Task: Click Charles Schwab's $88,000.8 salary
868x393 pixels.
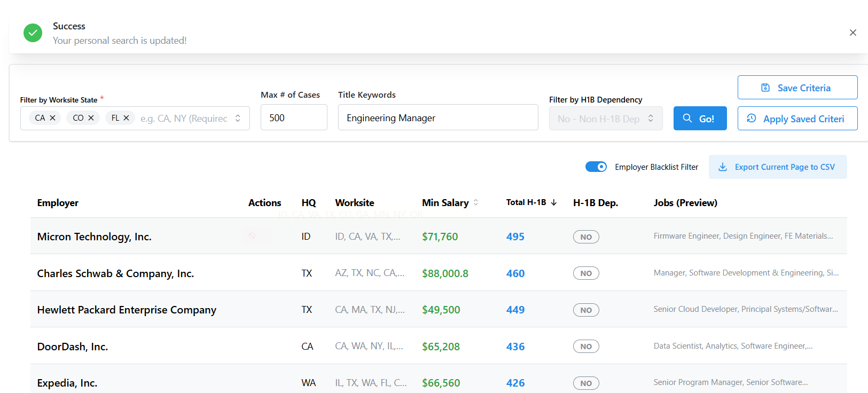Action: tap(445, 273)
